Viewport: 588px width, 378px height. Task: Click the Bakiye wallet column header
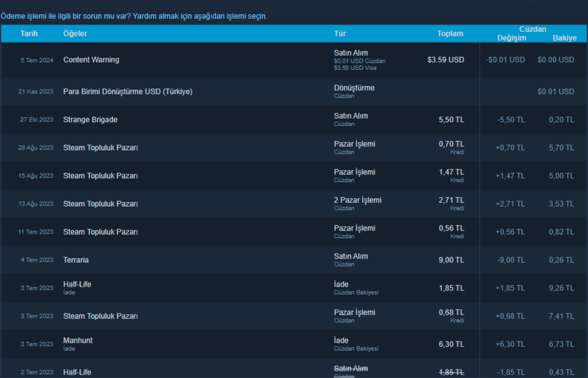564,39
